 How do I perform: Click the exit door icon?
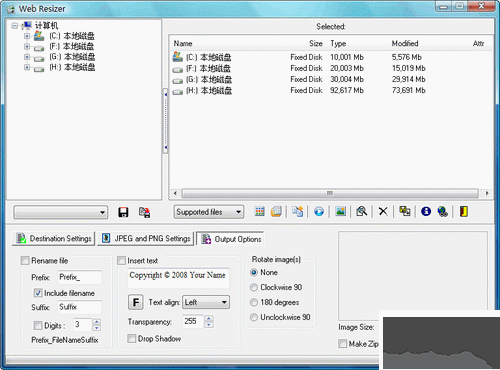coord(464,211)
